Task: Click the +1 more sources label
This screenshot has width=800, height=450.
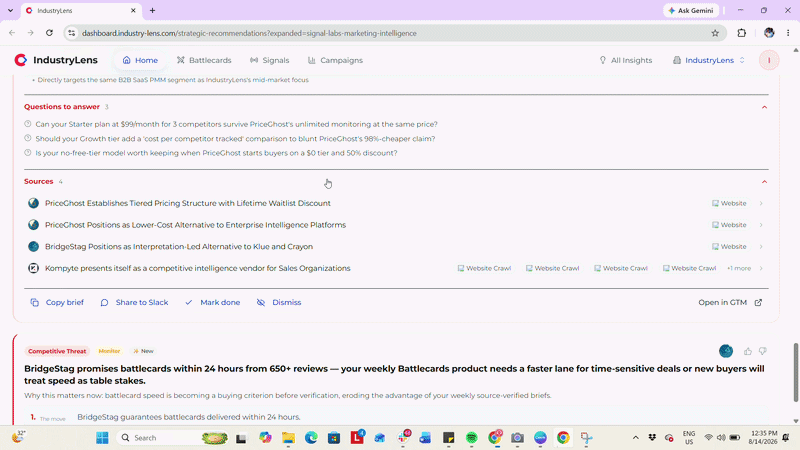Action: click(x=739, y=268)
